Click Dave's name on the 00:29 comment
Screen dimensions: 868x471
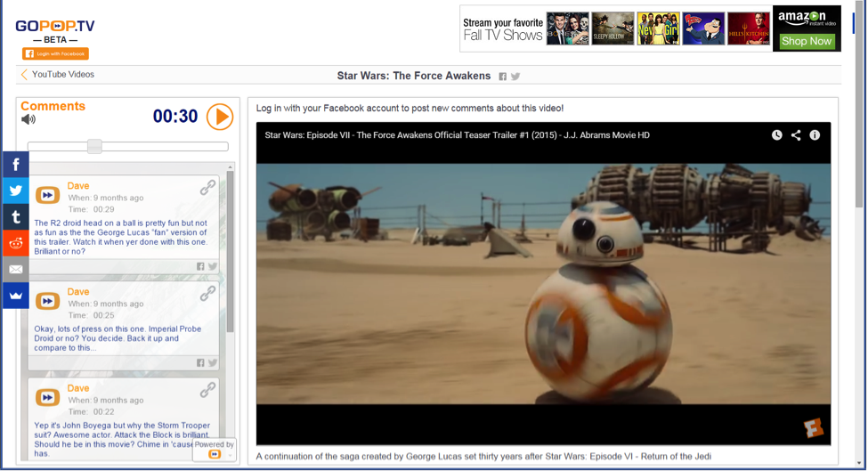[78, 186]
